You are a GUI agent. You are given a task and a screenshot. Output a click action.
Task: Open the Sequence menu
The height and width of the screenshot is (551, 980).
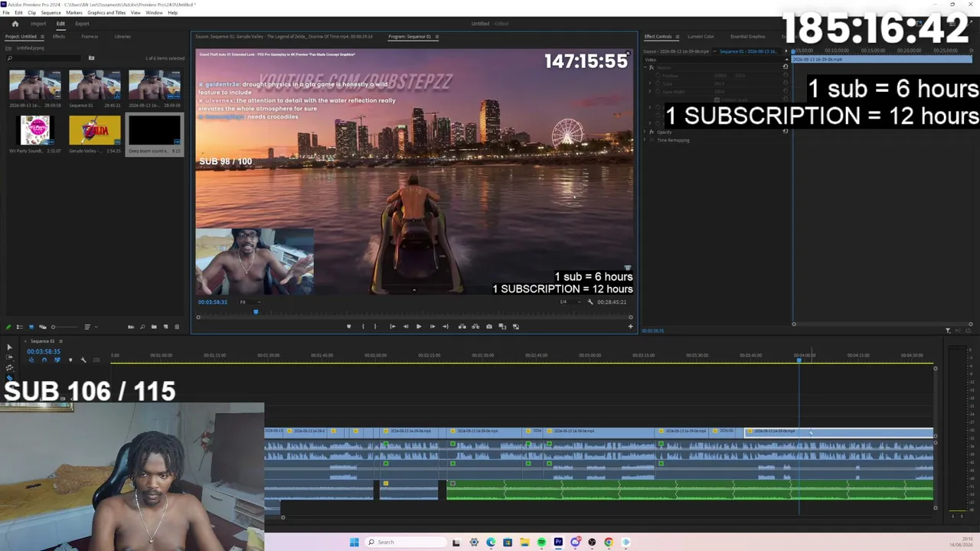(x=51, y=12)
